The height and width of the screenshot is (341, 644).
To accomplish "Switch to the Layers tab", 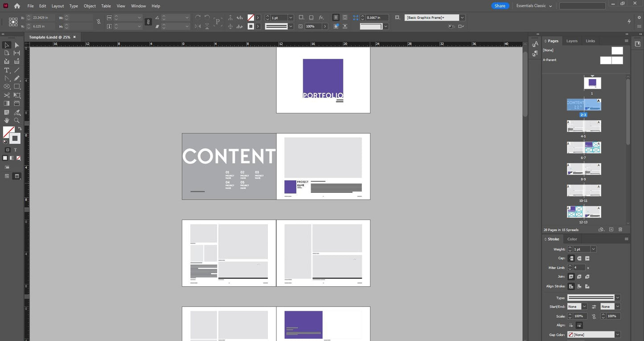I will point(572,41).
